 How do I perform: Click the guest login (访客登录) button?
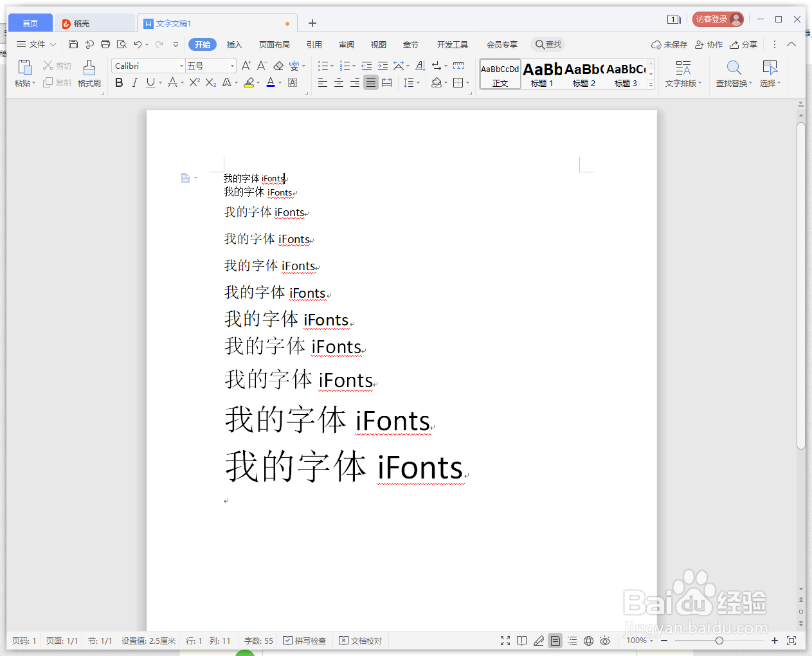click(x=718, y=19)
